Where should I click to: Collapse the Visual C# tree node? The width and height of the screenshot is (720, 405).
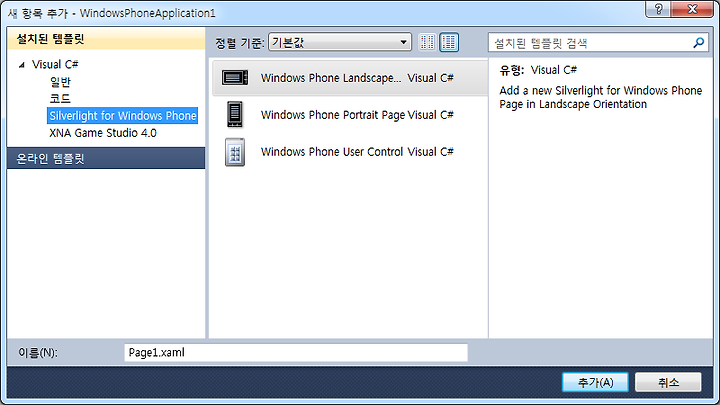(x=22, y=65)
